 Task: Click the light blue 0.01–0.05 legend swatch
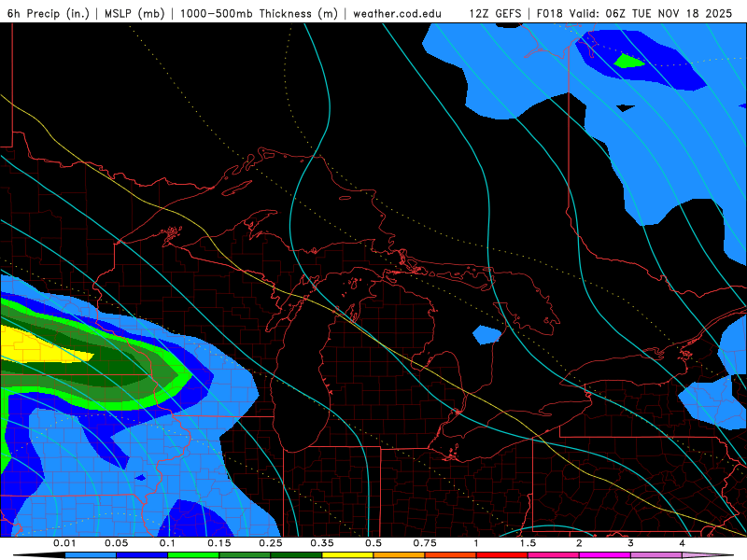91,555
